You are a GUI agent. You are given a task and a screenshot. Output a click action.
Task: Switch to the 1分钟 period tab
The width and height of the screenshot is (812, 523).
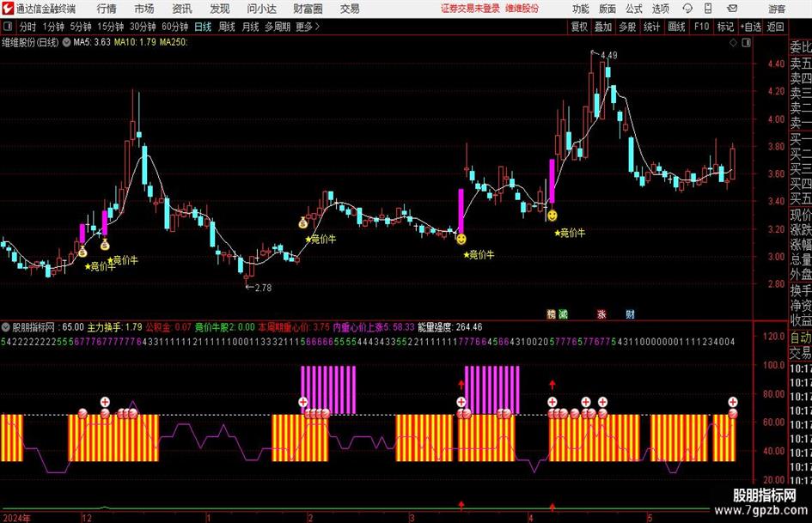(x=53, y=27)
